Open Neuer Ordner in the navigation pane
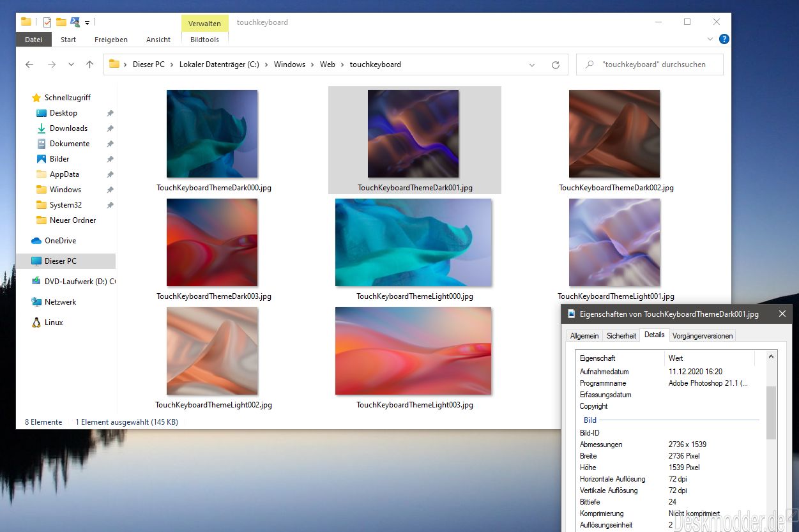This screenshot has height=532, width=799. click(x=73, y=220)
